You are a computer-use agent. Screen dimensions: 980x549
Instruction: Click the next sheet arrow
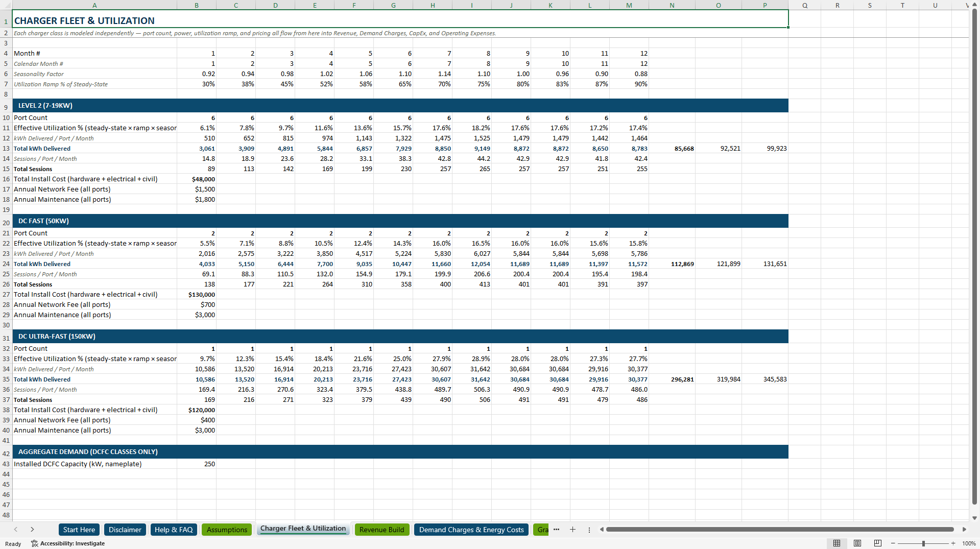tap(32, 530)
